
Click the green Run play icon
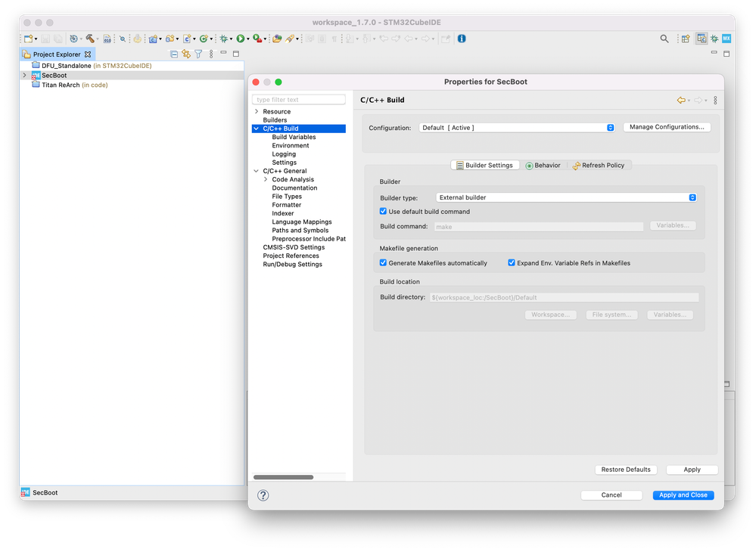[240, 39]
